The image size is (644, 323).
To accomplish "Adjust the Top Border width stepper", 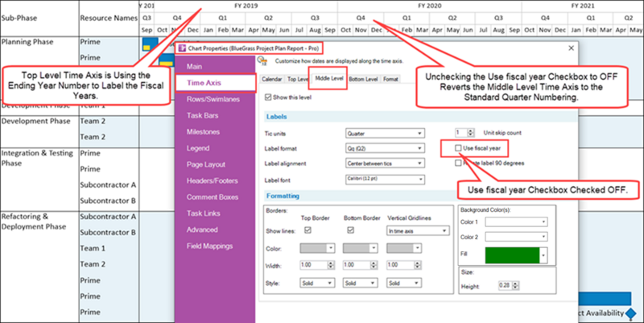I will tap(331, 266).
